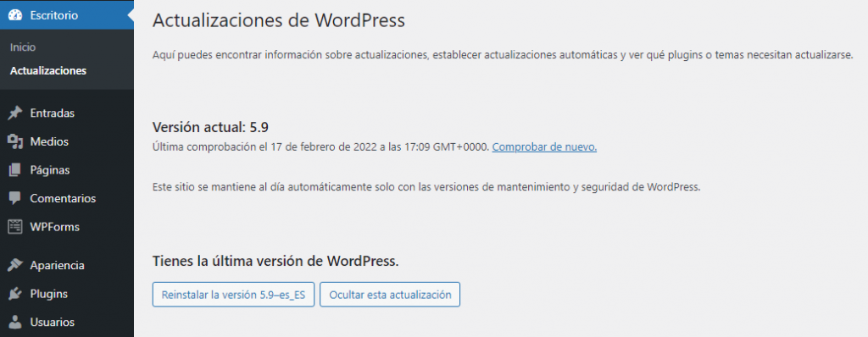Click the Última comprobación date text
Screen dimensions: 868x337
pos(321,147)
